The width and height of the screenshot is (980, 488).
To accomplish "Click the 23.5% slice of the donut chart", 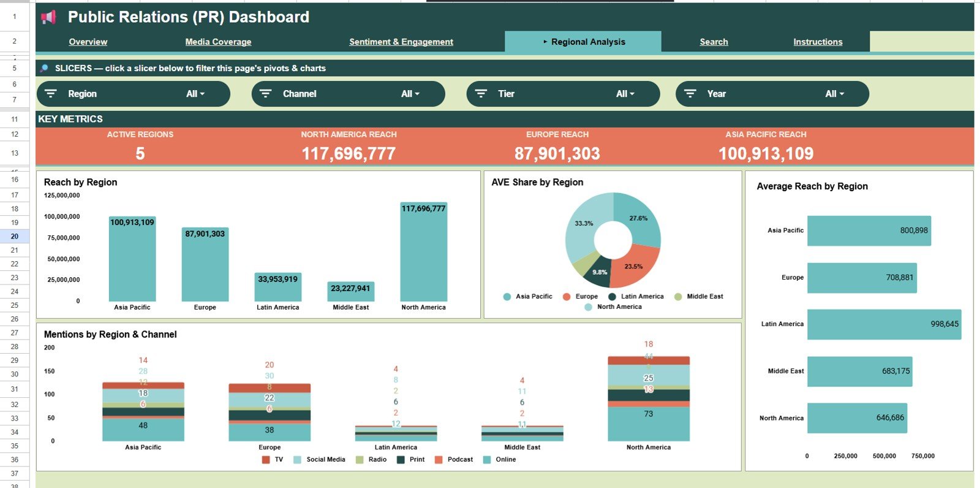I will pyautogui.click(x=633, y=267).
